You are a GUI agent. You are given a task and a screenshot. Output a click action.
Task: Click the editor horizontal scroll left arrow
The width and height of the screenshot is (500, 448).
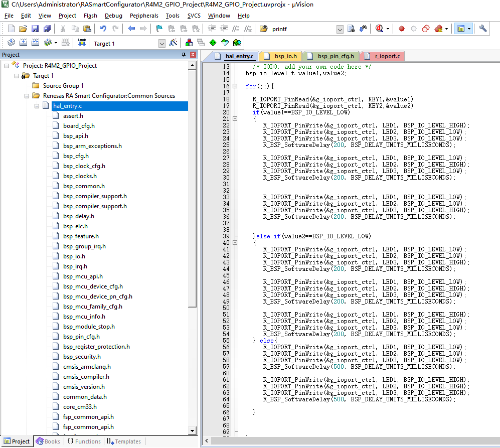207,440
